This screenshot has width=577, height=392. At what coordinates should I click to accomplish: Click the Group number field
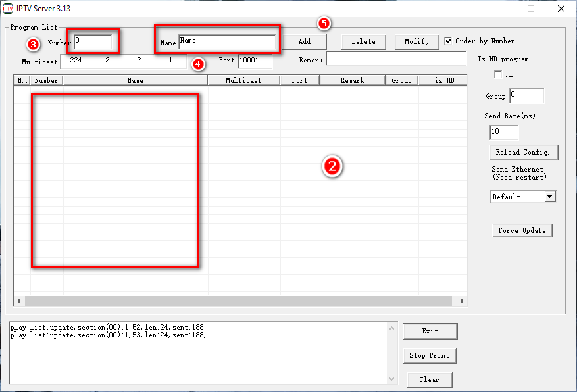[x=526, y=96]
